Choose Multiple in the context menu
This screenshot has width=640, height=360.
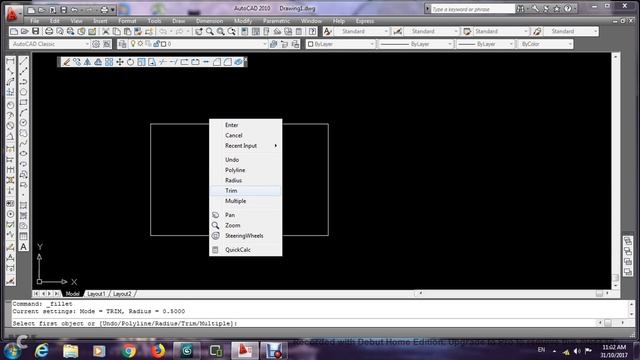click(245, 201)
